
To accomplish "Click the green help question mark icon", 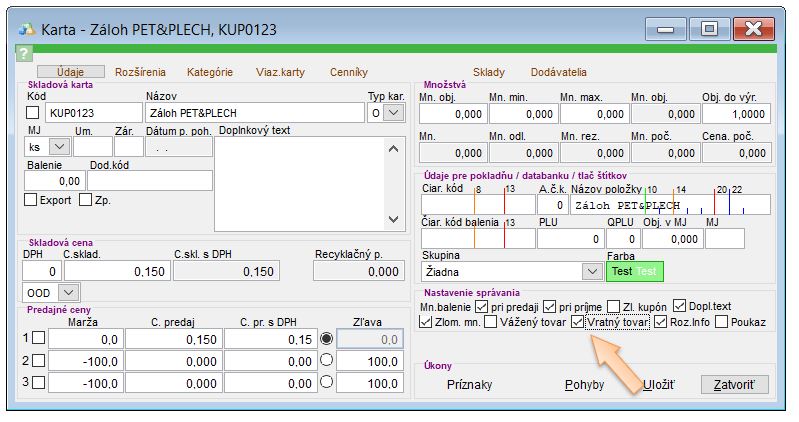I will (x=23, y=54).
